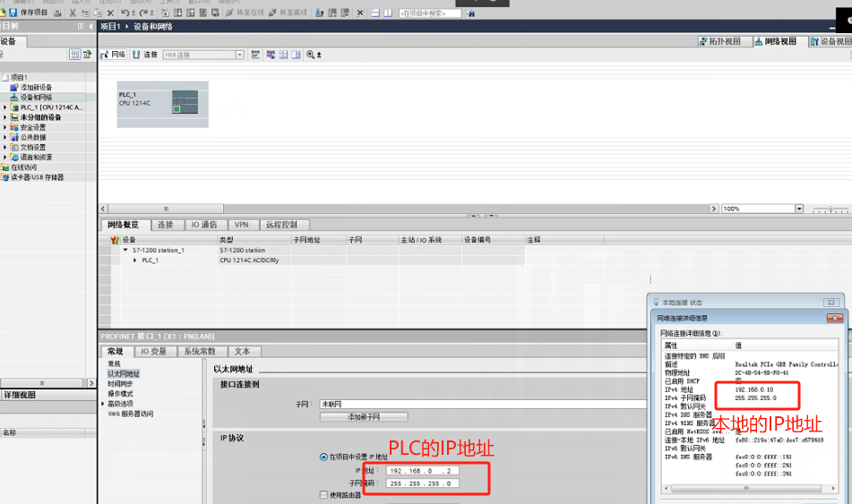Select Web 服务器访问 in properties navigation

coord(131,414)
